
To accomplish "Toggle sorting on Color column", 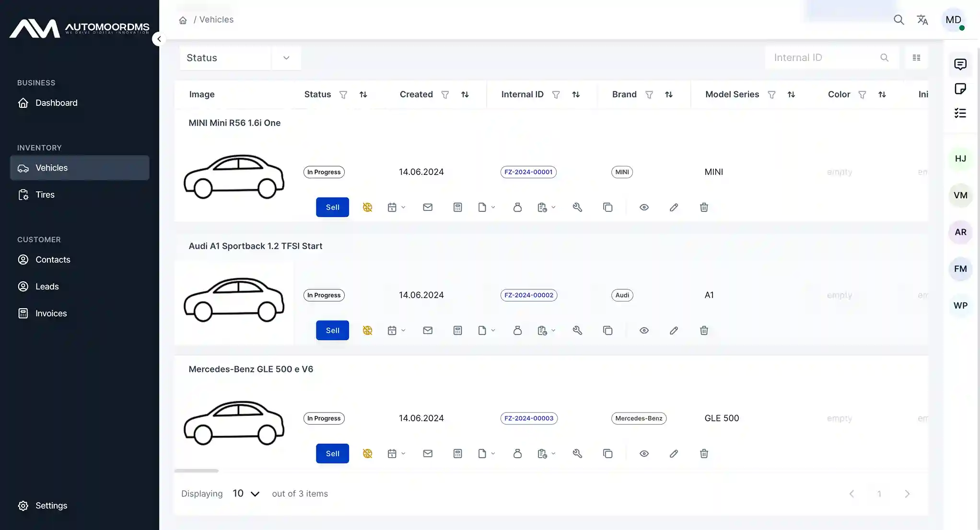I will 882,94.
